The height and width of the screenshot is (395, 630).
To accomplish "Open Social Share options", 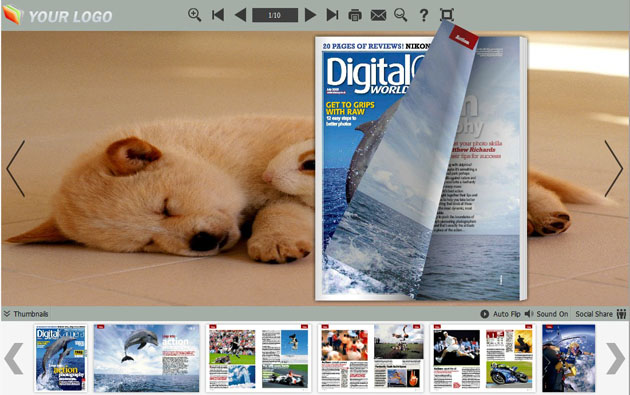I will click(594, 314).
